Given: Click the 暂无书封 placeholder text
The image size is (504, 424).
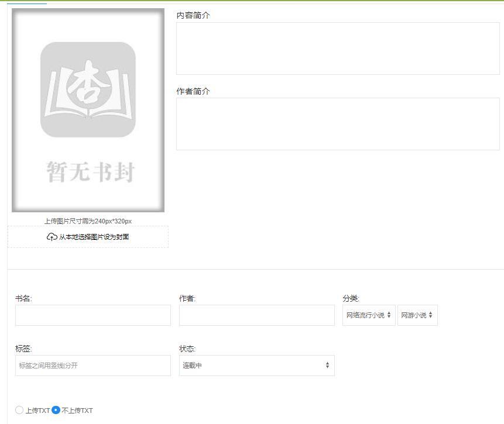Looking at the screenshot, I should click(90, 173).
